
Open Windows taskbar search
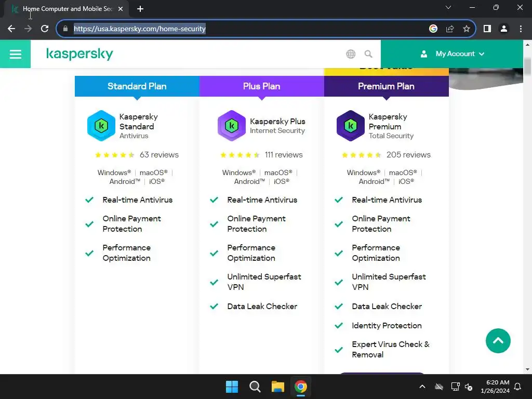coord(255,387)
